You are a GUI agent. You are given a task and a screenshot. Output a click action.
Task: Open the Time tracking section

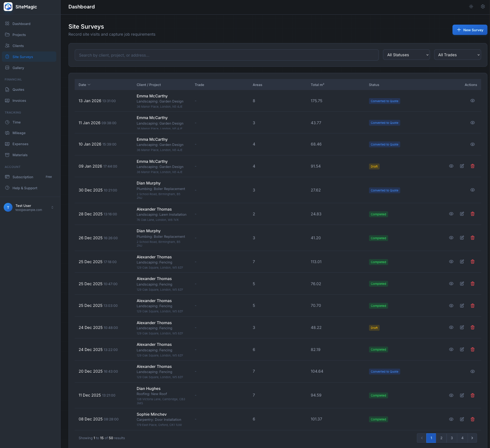17,122
